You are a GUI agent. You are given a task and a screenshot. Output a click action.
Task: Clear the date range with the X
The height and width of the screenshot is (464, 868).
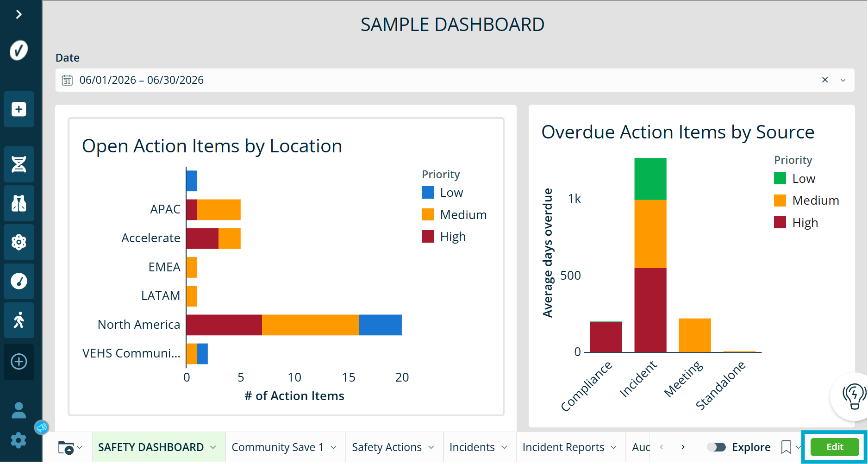825,80
